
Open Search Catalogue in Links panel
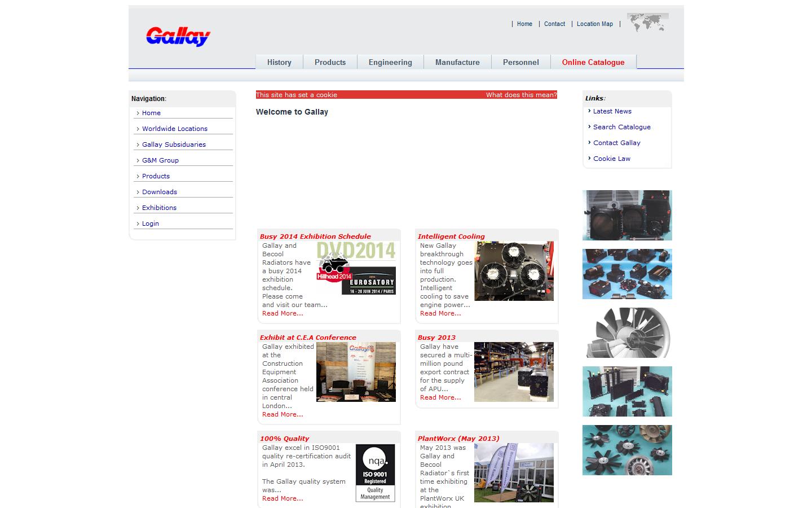[621, 127]
